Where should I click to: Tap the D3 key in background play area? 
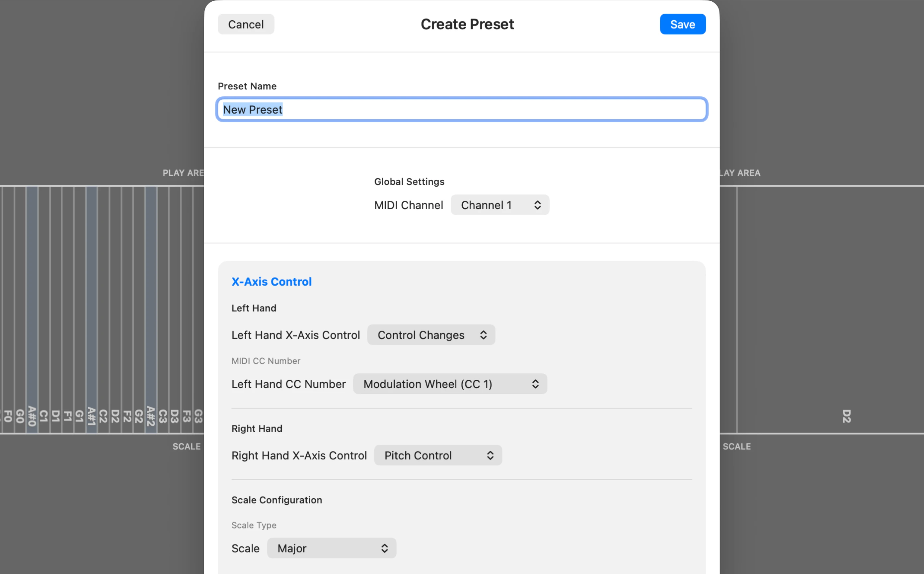click(x=175, y=309)
